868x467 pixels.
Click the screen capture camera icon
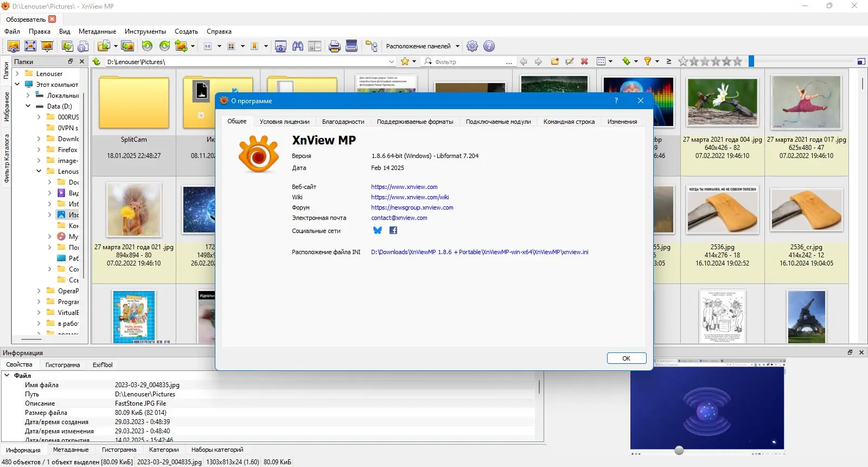coord(280,46)
